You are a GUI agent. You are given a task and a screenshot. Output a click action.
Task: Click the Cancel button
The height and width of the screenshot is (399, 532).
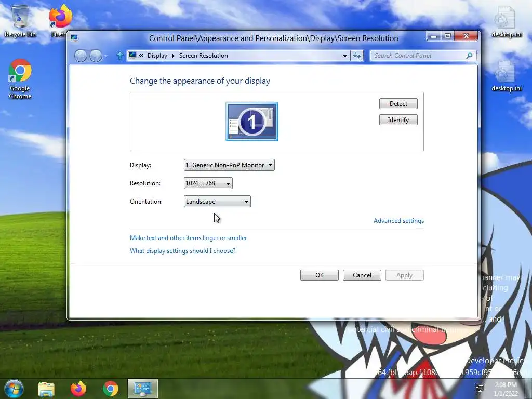[362, 275]
